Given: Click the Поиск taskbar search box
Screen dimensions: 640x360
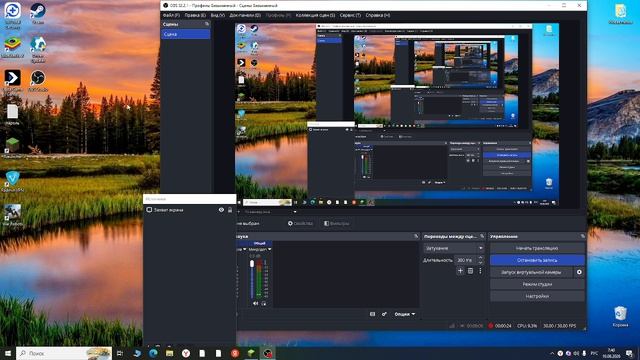Looking at the screenshot, I should [x=64, y=353].
